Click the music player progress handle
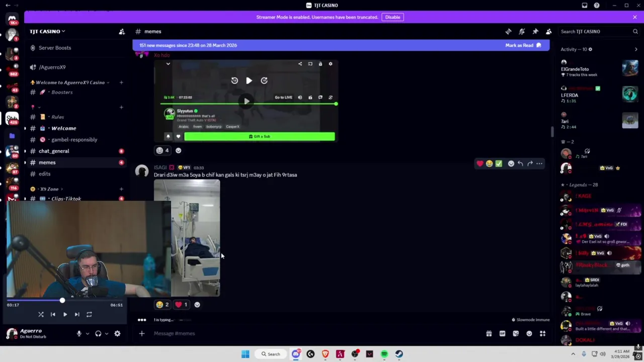The image size is (644, 362). click(62, 300)
